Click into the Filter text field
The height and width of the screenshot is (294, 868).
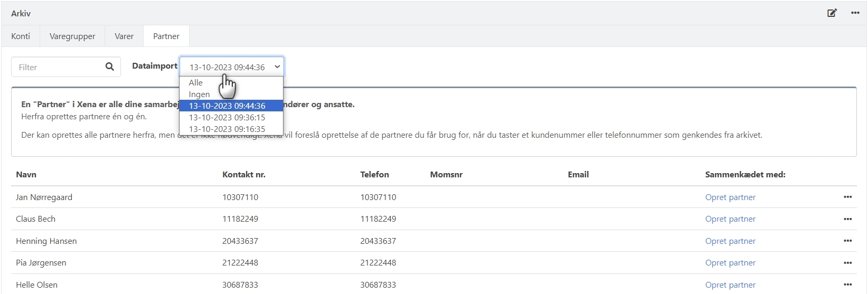point(58,67)
